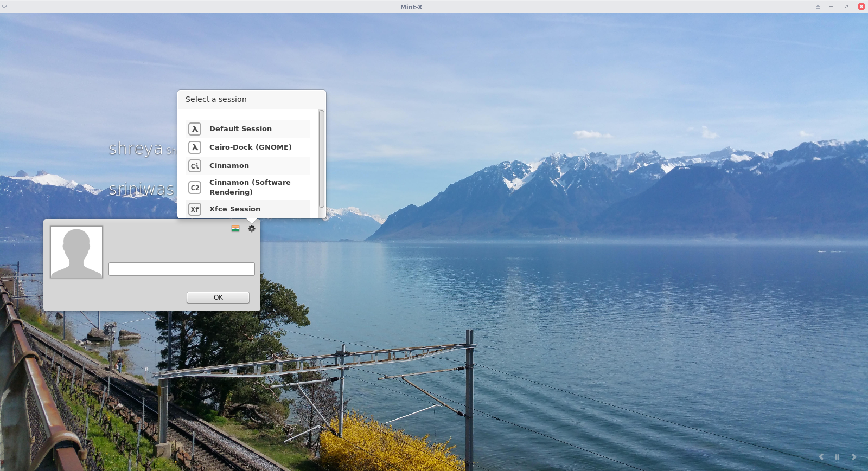Click the login text input field
This screenshot has height=471, width=868.
coord(182,269)
